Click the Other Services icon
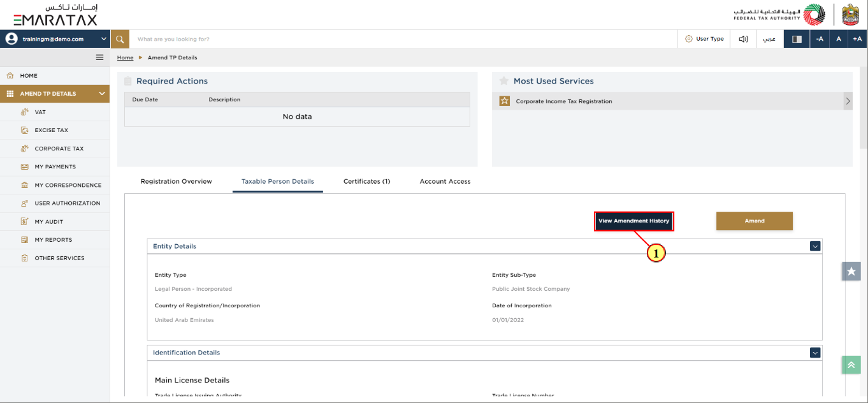868x403 pixels. tap(25, 258)
